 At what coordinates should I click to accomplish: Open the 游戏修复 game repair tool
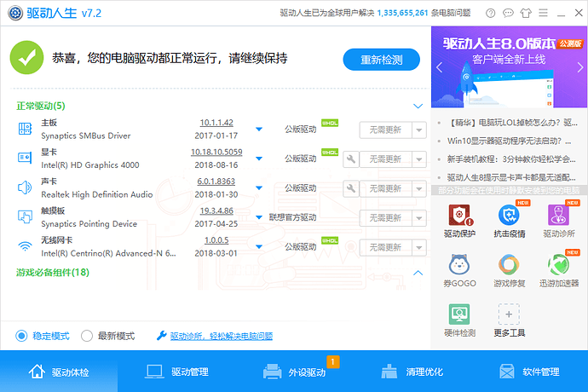click(x=509, y=271)
